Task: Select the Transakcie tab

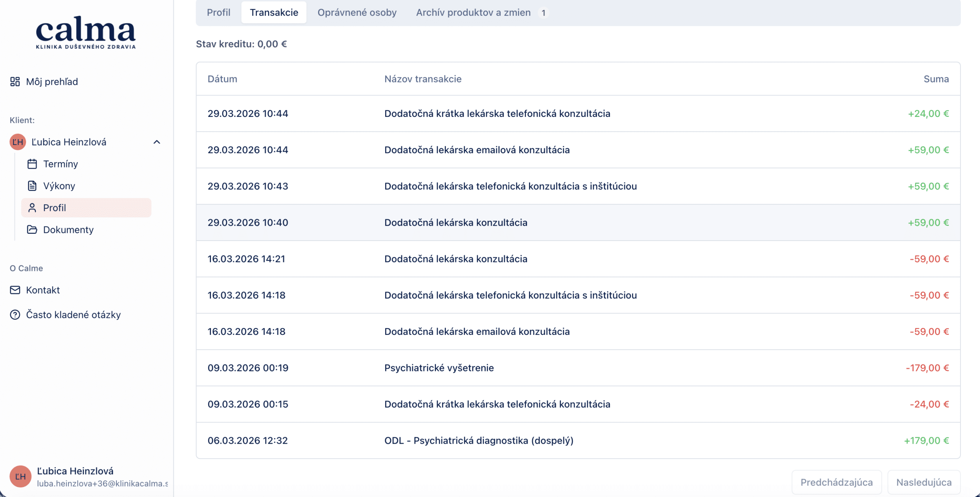Action: point(274,13)
